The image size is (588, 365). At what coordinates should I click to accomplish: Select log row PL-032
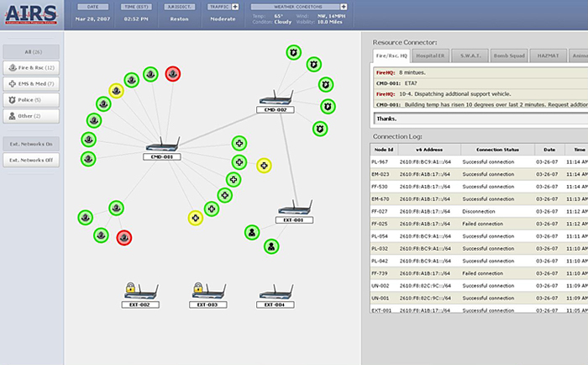pyautogui.click(x=479, y=249)
